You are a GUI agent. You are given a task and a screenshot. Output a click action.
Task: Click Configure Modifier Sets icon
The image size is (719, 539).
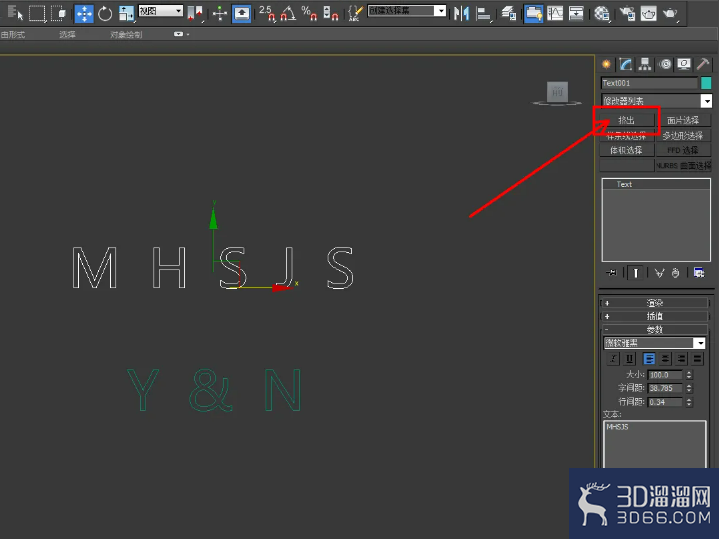(x=699, y=273)
